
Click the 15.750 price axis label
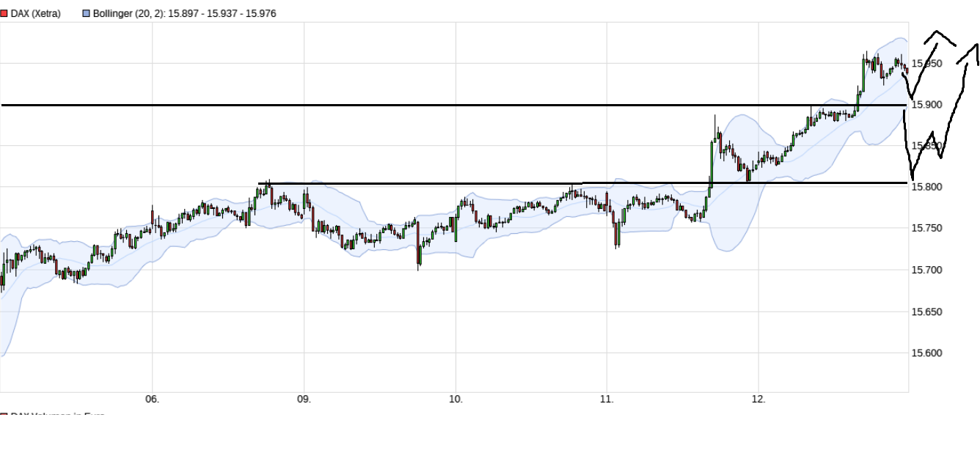tap(925, 229)
